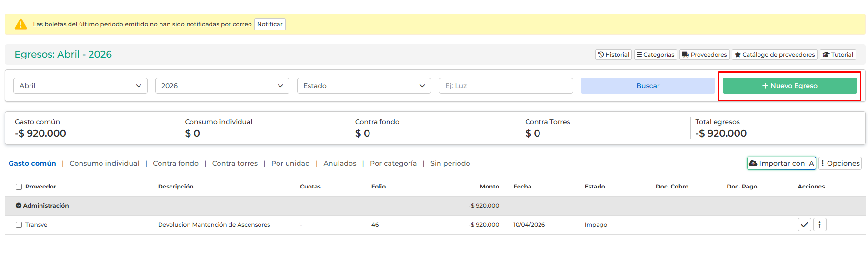This screenshot has height=267, width=868.
Task: Mark Transve expense as paid with checkmark
Action: 804,225
